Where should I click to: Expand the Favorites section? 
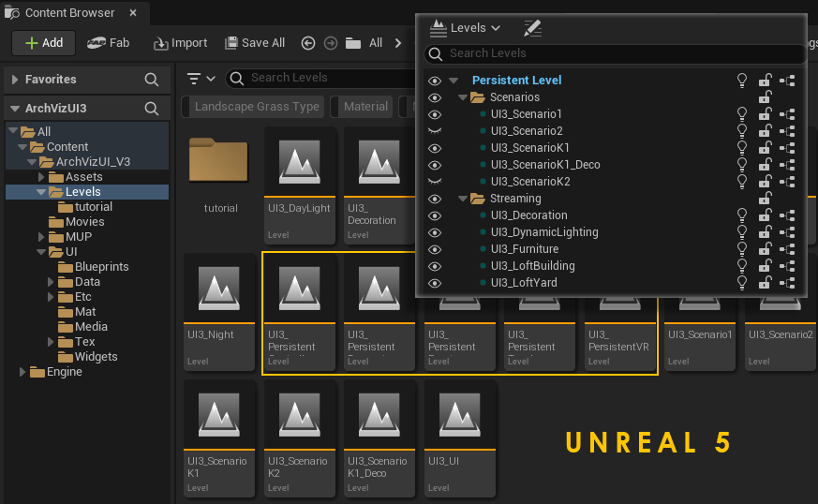pos(15,80)
